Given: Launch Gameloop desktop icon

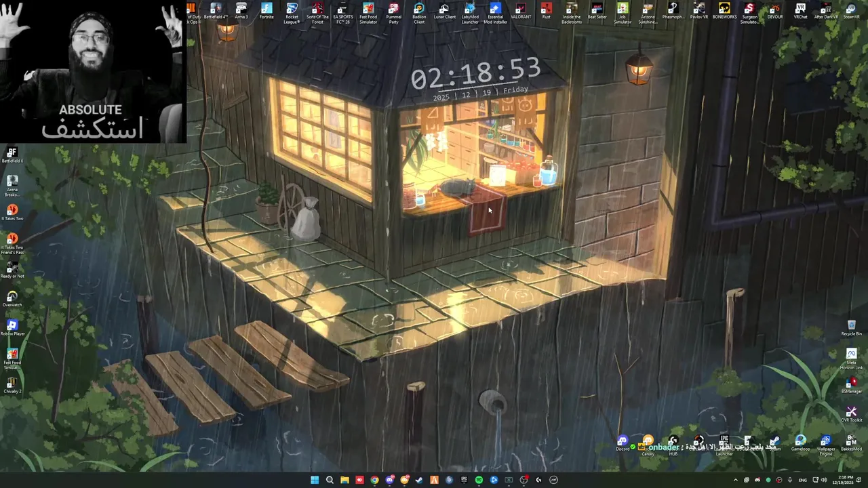Looking at the screenshot, I should tap(800, 443).
